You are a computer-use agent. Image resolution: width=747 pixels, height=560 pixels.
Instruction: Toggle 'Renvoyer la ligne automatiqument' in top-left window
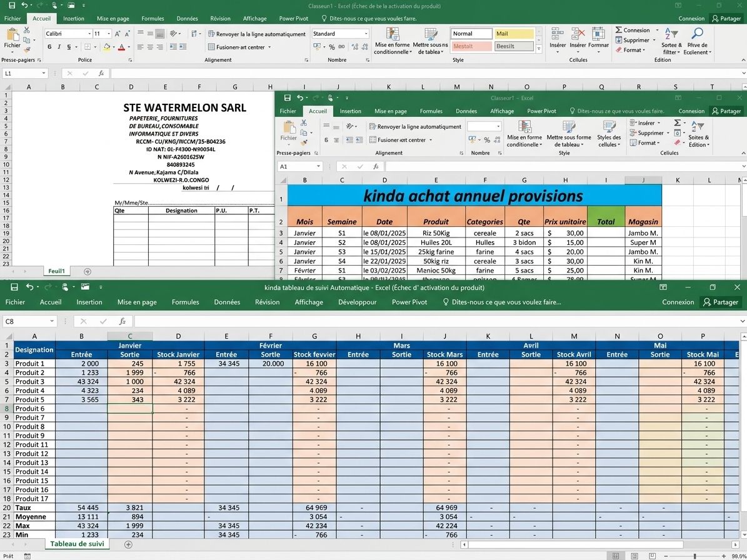(x=257, y=34)
